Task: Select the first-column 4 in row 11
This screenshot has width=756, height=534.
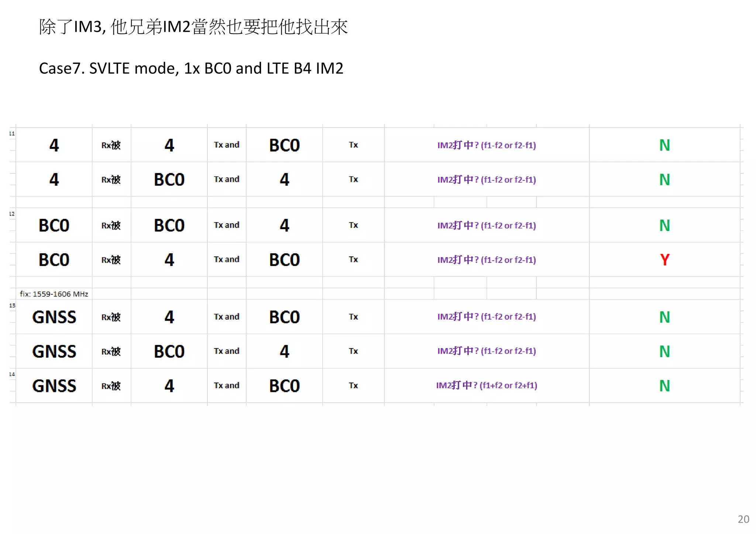Action: coord(54,145)
